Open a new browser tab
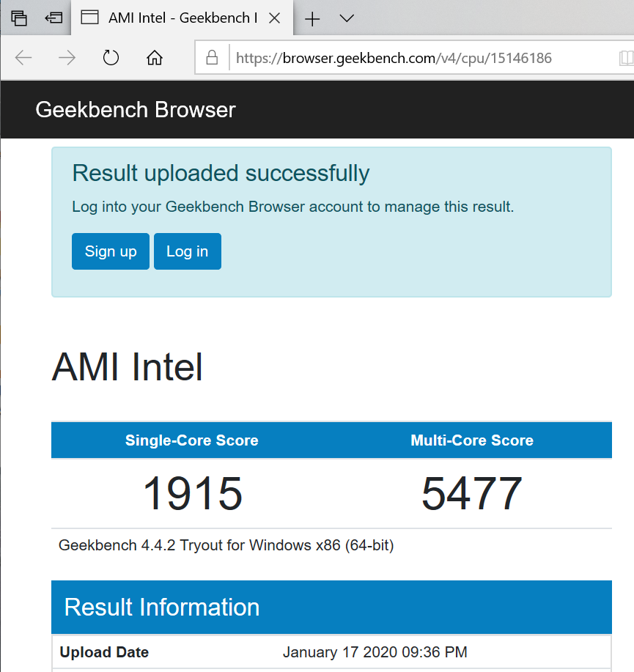The width and height of the screenshot is (634, 672). [x=312, y=19]
